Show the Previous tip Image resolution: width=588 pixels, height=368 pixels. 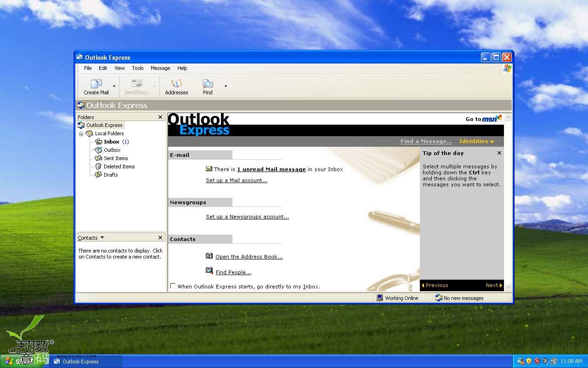pos(435,285)
